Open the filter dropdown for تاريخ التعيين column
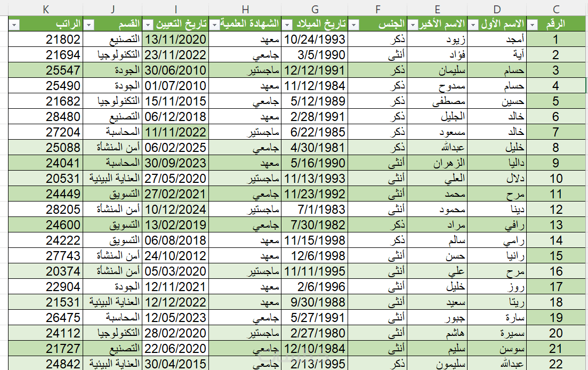Screen dimensions: 588x370 click(x=148, y=25)
